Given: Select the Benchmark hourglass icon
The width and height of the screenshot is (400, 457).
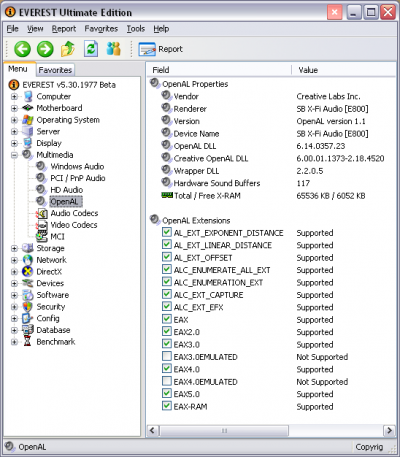Looking at the screenshot, I should click(x=27, y=342).
